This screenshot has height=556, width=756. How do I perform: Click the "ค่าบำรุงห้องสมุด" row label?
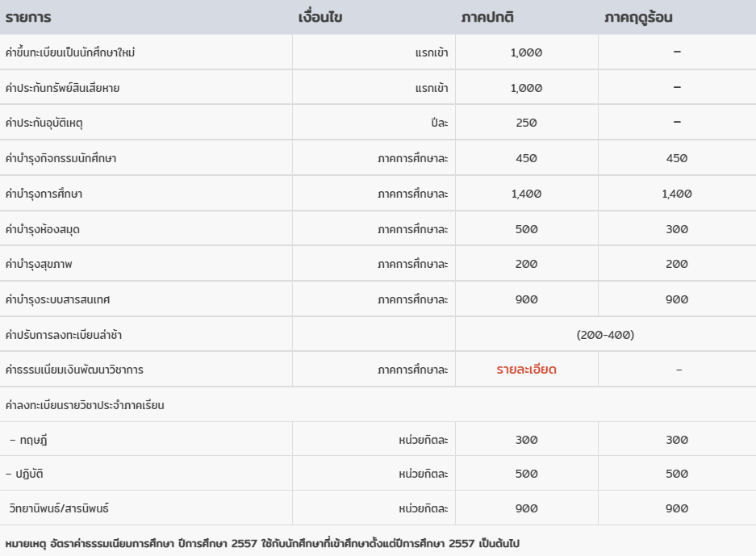(43, 229)
